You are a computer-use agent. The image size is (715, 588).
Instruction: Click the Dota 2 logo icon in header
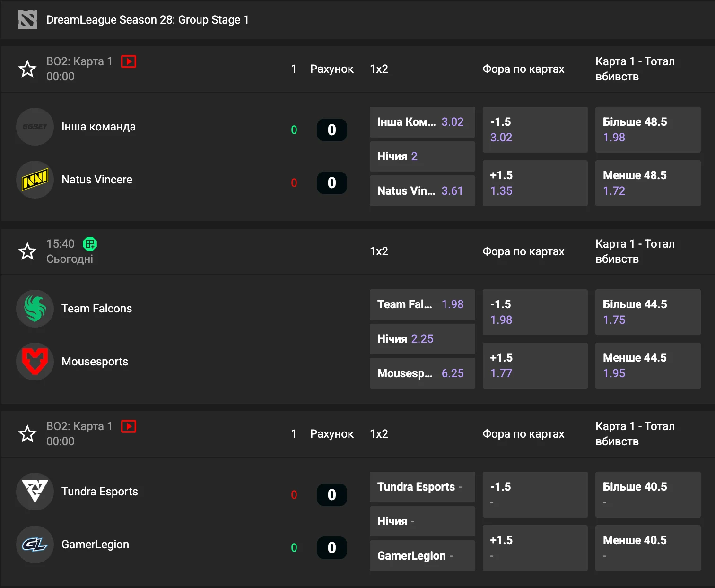coord(27,20)
